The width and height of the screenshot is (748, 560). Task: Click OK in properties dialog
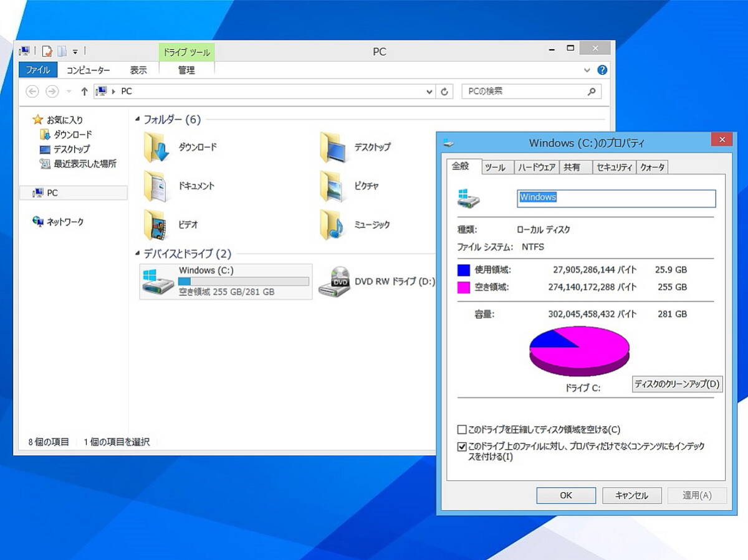coord(566,496)
